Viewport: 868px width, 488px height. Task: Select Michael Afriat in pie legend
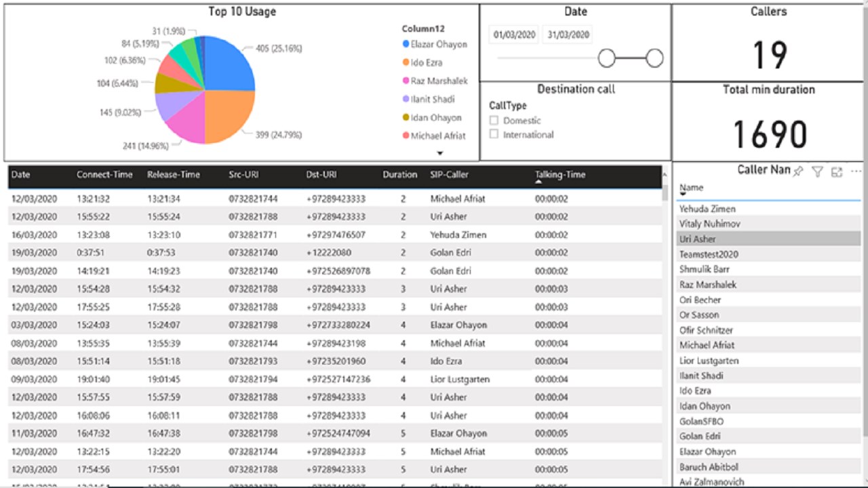[x=433, y=136]
